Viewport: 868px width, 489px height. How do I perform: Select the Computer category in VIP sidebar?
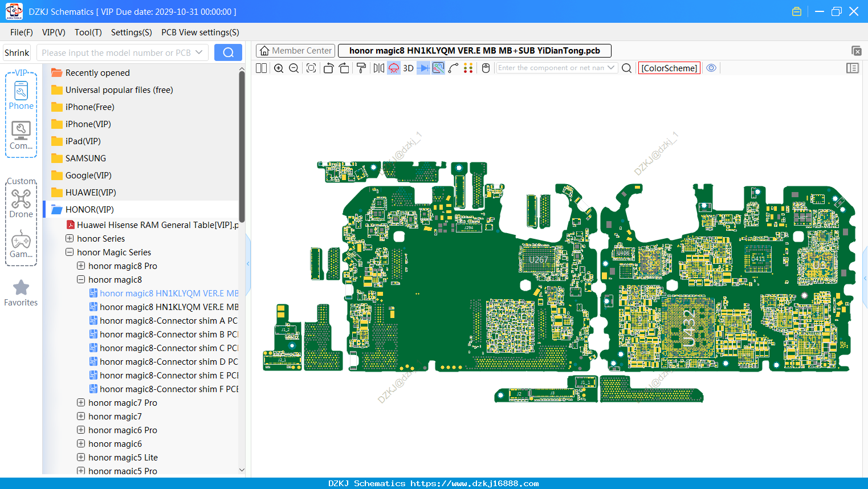click(x=21, y=136)
